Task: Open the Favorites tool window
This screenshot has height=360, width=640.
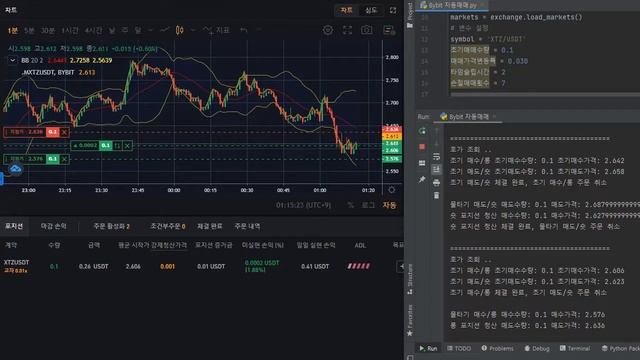Action: click(410, 320)
